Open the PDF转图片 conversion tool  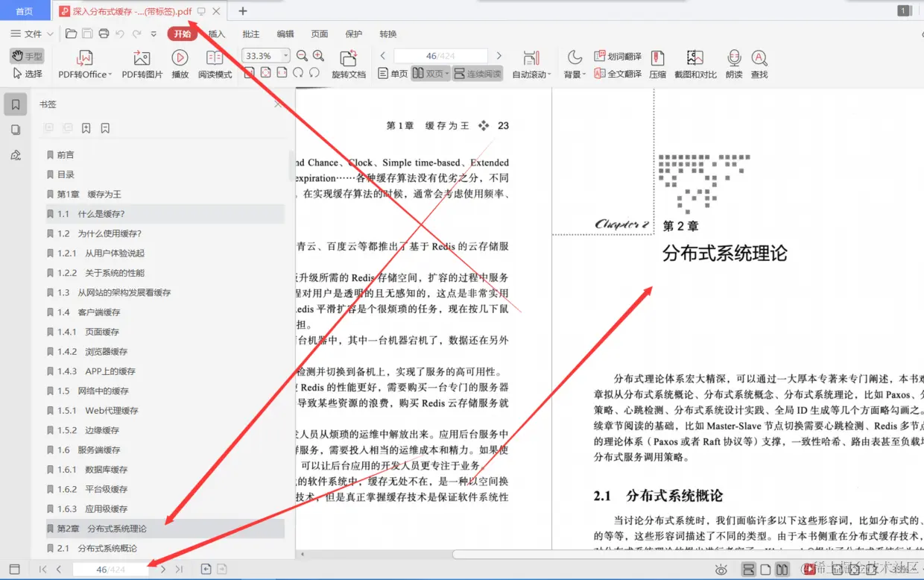click(x=142, y=65)
